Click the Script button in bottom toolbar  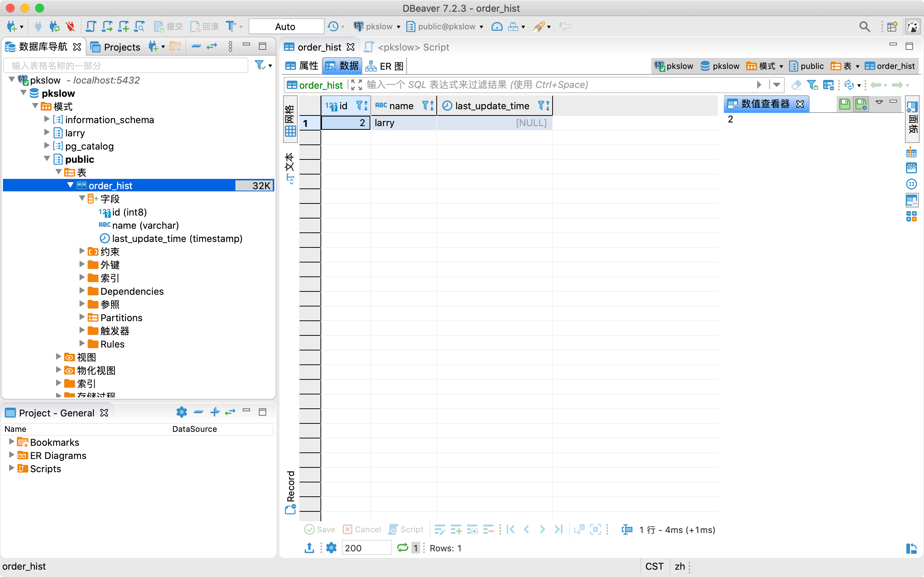[x=406, y=529]
